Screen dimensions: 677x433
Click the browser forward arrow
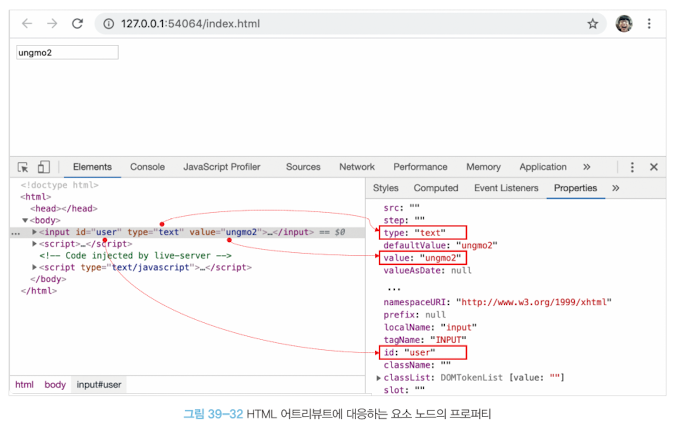[x=52, y=23]
